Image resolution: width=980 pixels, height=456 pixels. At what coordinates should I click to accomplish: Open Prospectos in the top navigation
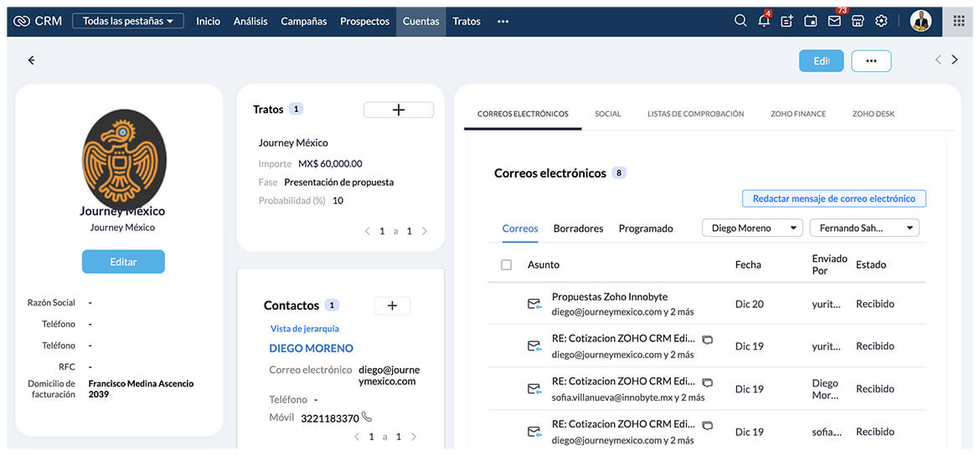pos(364,21)
